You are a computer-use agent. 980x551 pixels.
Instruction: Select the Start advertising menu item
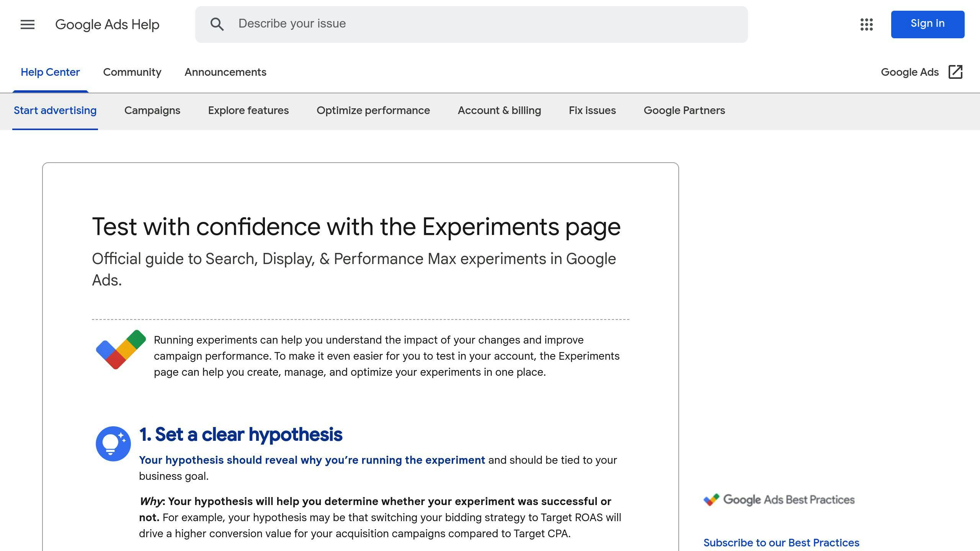(55, 111)
